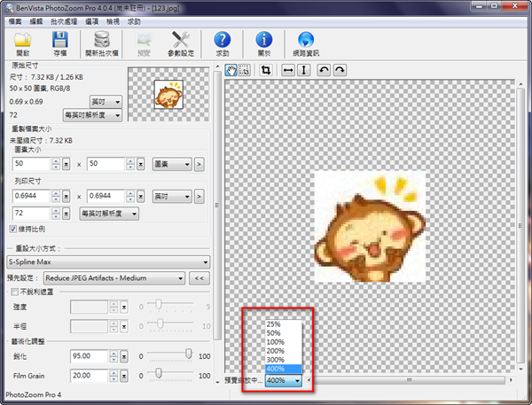Viewport: 532px width, 405px height.
Task: Open the Preferences (參數設定) tools icon
Action: pyautogui.click(x=182, y=41)
